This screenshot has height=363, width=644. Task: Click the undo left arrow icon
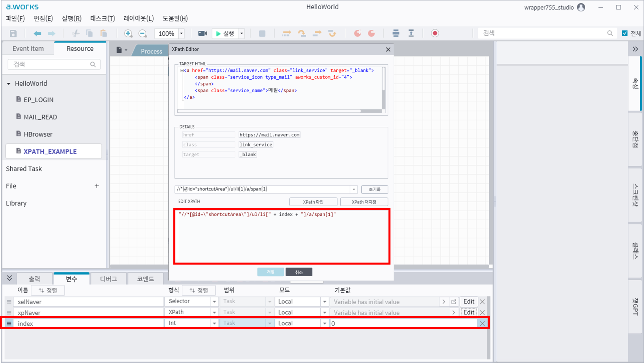tap(37, 33)
